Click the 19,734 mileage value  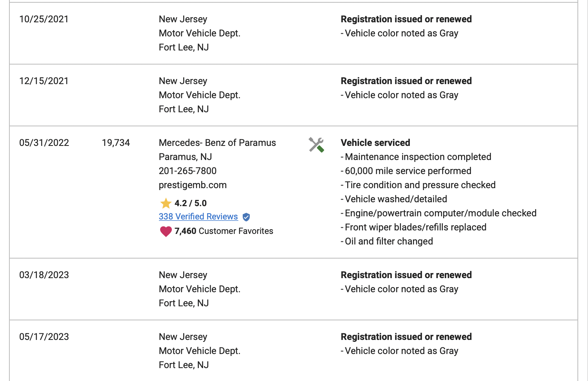pyautogui.click(x=116, y=143)
